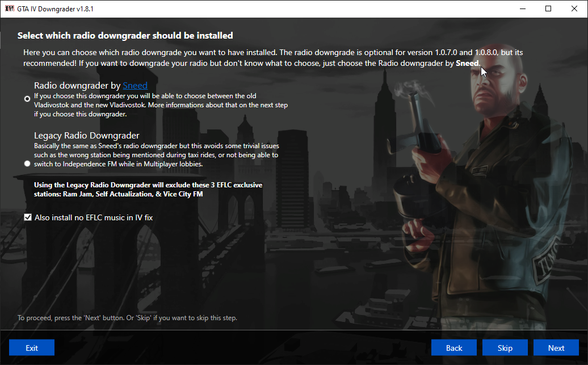Maximize the GTA IV Downgrader window
The height and width of the screenshot is (365, 588).
548,9
